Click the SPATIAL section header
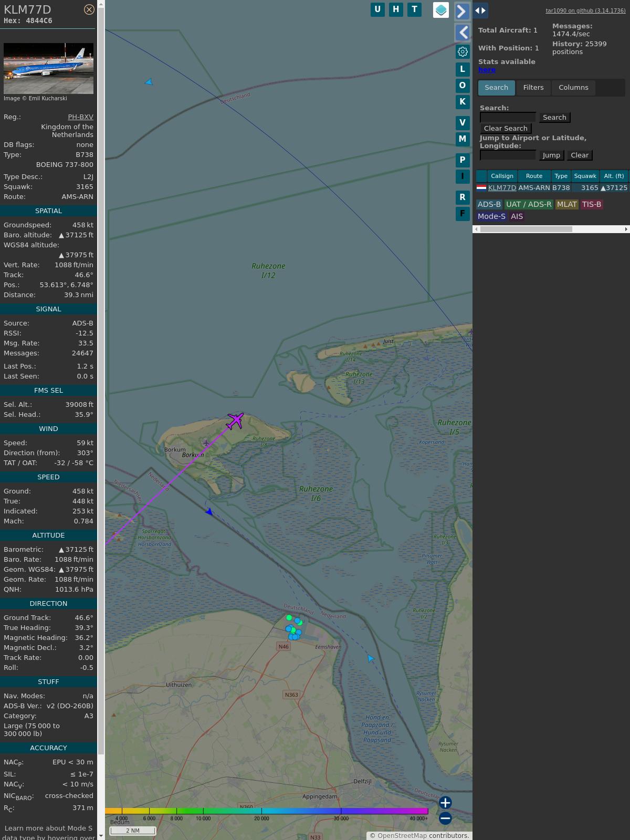The width and height of the screenshot is (630, 840). tap(48, 211)
